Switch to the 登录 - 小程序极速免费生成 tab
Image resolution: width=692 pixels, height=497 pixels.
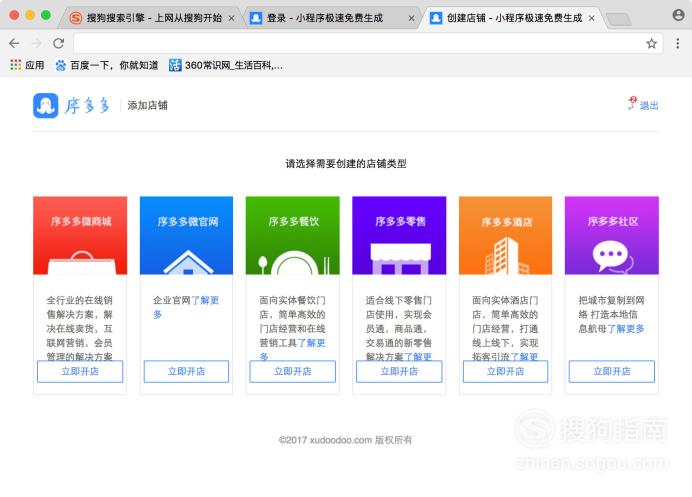click(329, 18)
